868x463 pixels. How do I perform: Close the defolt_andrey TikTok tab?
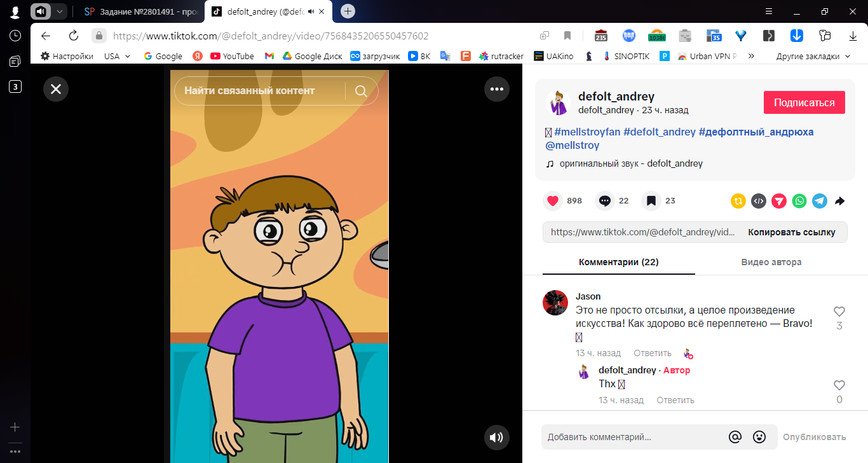coord(323,11)
